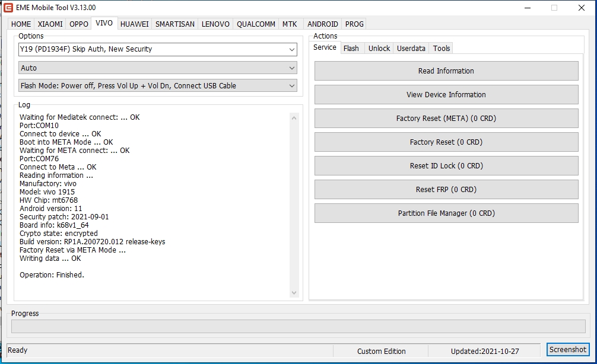Image resolution: width=597 pixels, height=364 pixels.
Task: Click 'Security patch: 2021-09-01' log line
Action: 64,217
